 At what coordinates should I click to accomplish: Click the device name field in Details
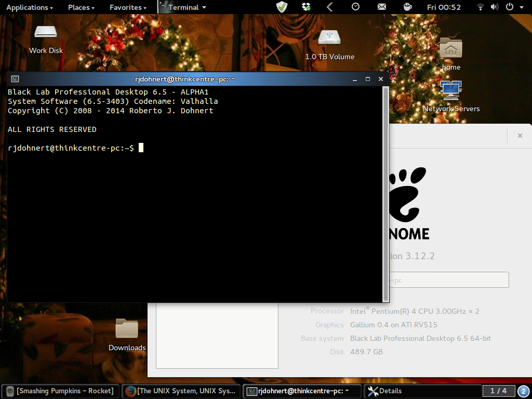tap(449, 280)
